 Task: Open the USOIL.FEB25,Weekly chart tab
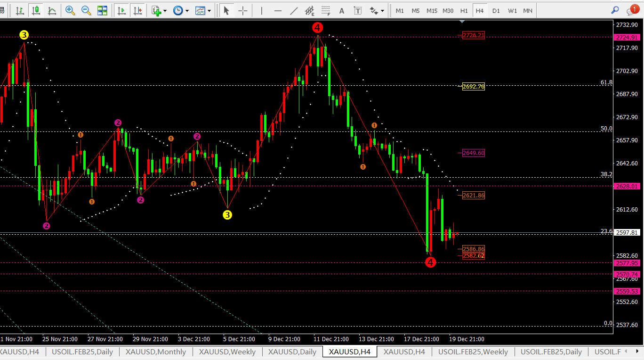click(473, 352)
